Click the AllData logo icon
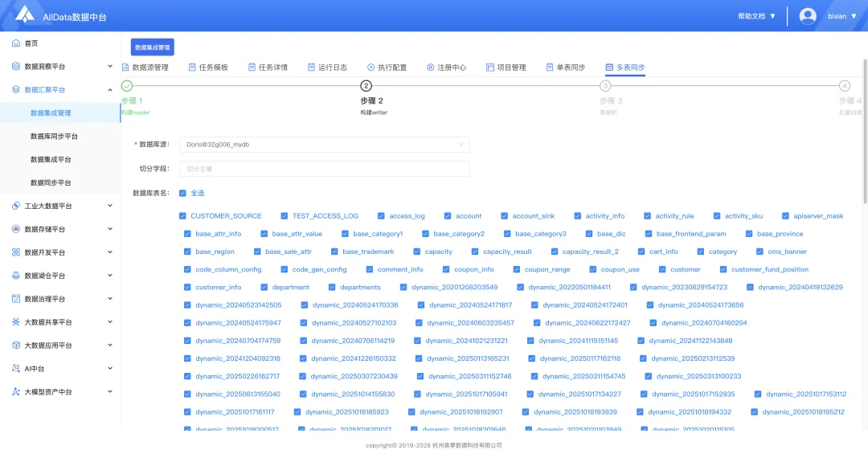This screenshot has height=454, width=868. [25, 14]
